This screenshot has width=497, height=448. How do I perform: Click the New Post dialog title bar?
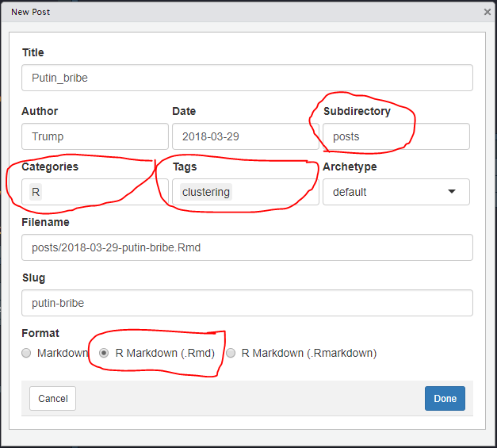pos(241,12)
